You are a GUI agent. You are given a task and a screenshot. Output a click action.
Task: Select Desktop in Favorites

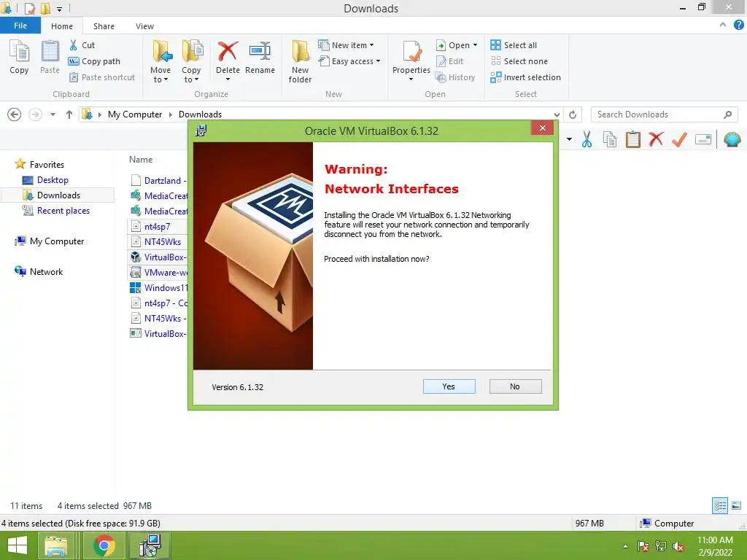click(53, 180)
